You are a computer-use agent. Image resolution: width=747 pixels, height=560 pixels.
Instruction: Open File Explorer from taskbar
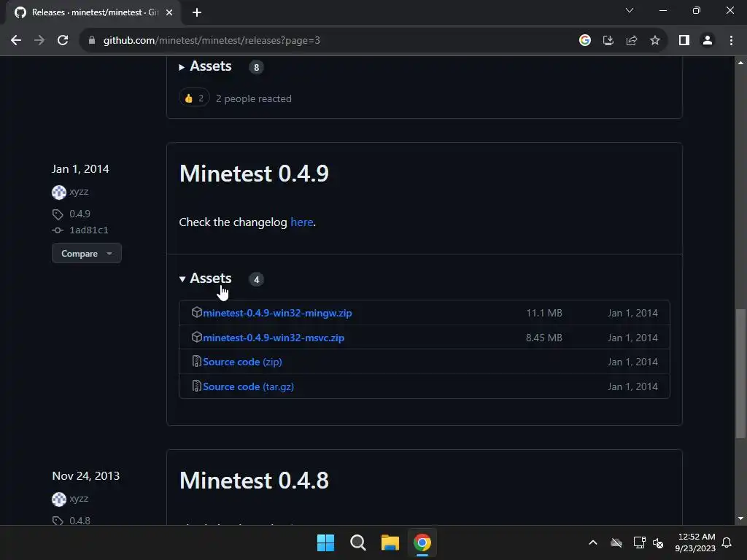coord(390,542)
